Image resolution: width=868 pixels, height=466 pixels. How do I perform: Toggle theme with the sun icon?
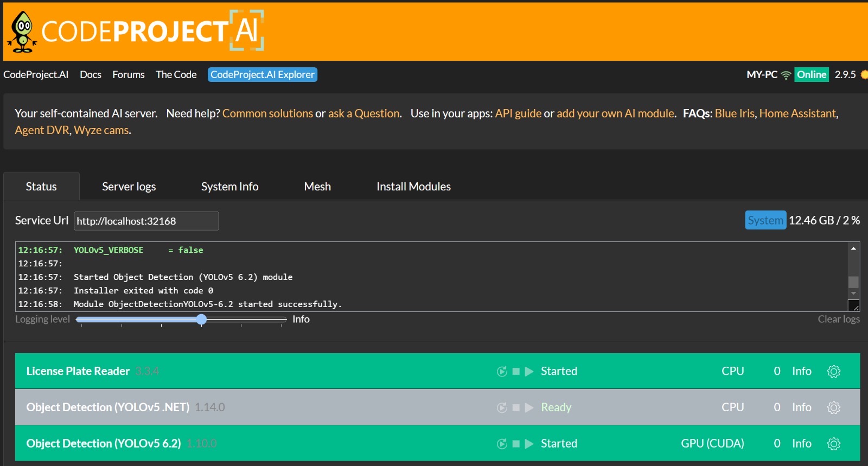[864, 75]
